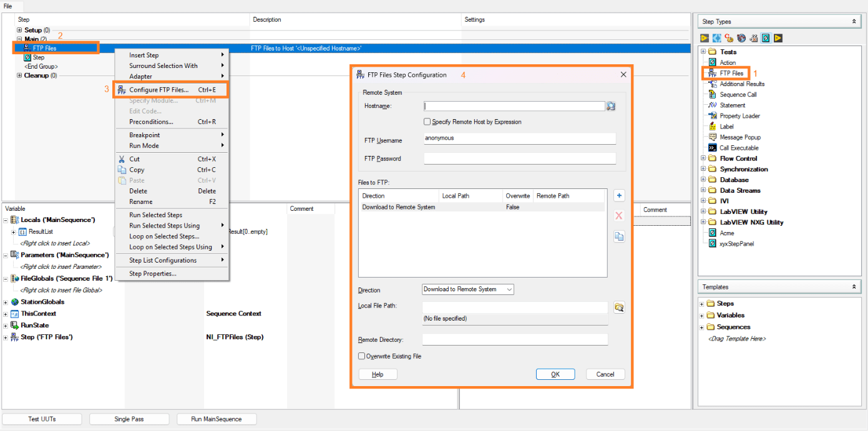
Task: Collapse the Locals ('MainSequence') node
Action: (x=6, y=220)
